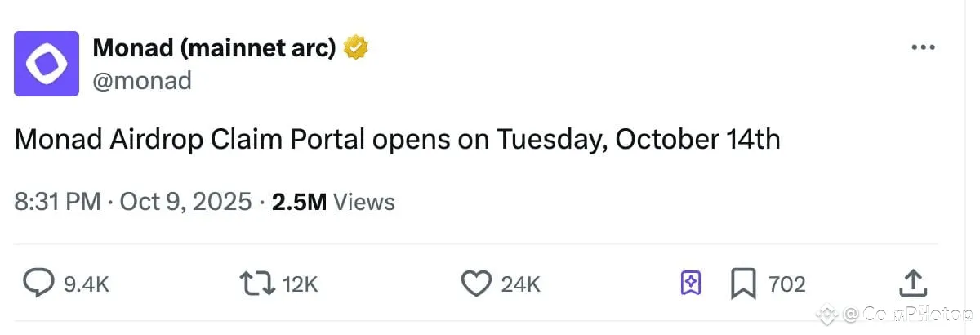
Task: View the 2.5M Views analytics
Action: click(x=333, y=202)
